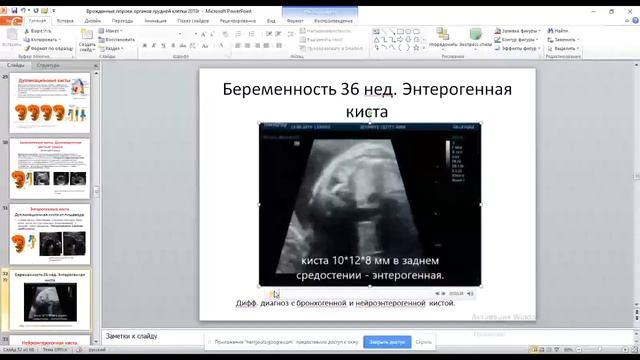Toggle text shadow formatting
The image size is (640, 360).
coord(173,46)
